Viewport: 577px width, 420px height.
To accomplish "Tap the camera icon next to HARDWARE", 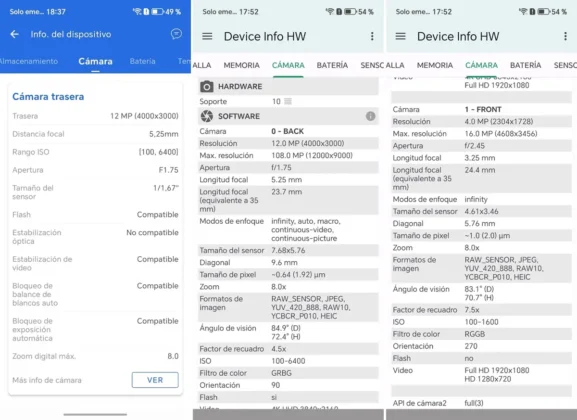I will click(x=206, y=87).
